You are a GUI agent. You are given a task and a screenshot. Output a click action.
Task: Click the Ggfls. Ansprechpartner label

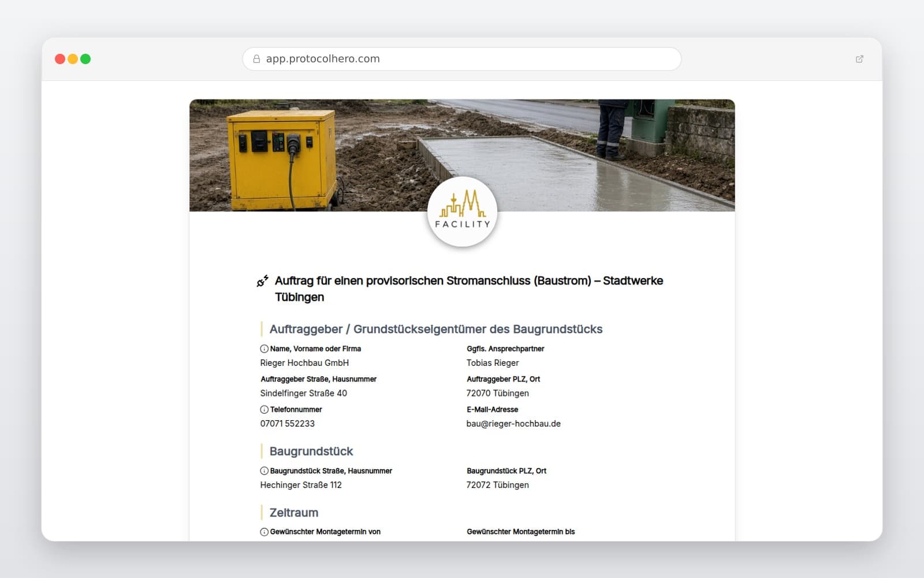pyautogui.click(x=505, y=349)
